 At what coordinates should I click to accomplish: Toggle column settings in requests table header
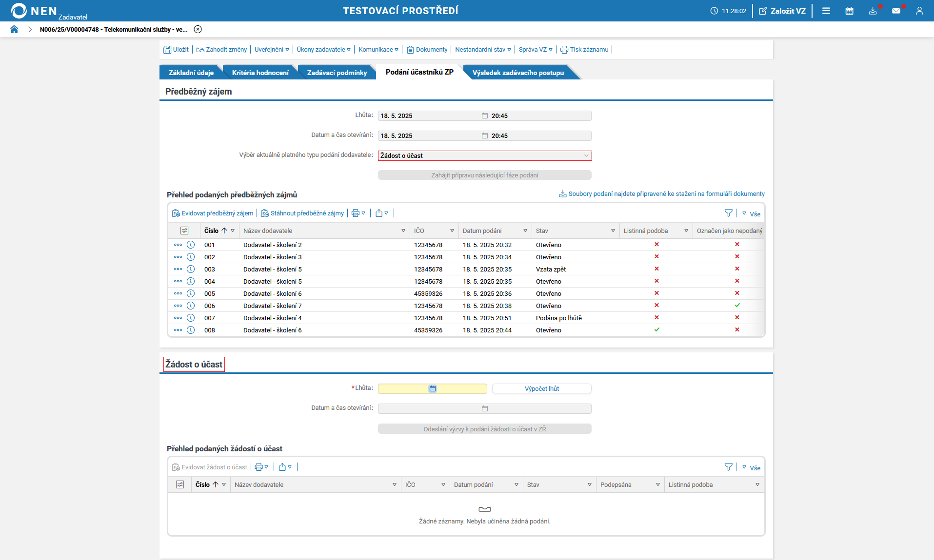180,484
